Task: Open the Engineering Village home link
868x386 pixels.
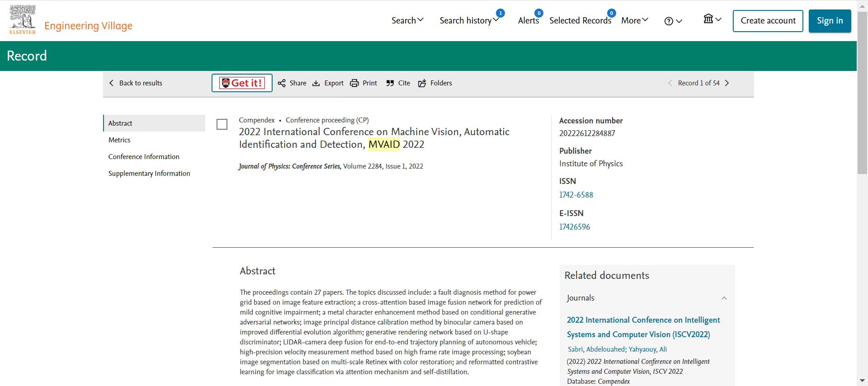Action: pyautogui.click(x=88, y=26)
